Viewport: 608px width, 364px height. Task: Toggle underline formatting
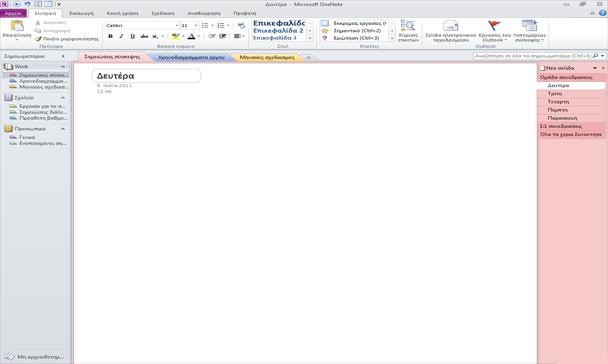click(133, 36)
